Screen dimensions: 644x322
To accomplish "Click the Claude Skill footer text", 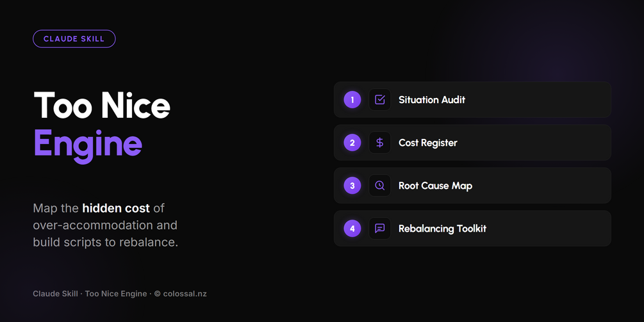I will pyautogui.click(x=56, y=294).
